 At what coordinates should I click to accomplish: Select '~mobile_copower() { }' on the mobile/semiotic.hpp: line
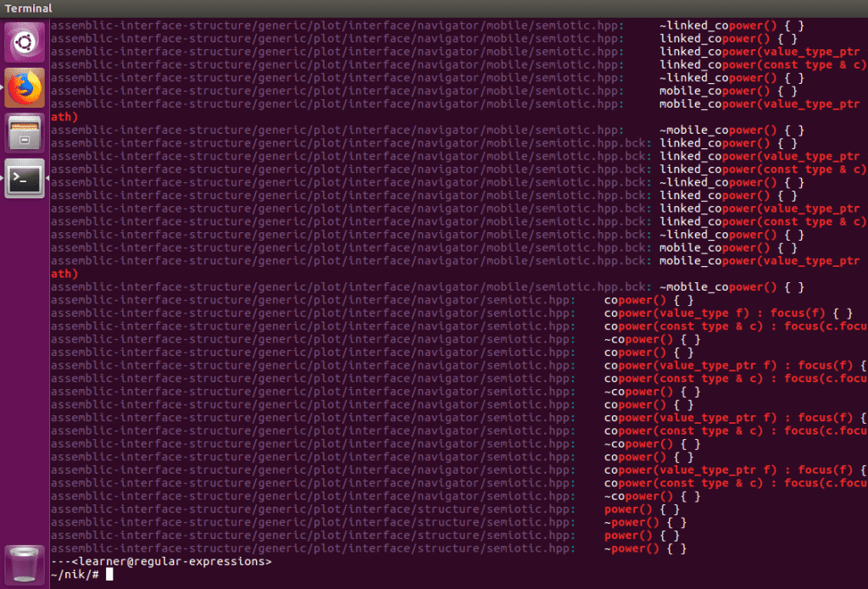tap(732, 131)
